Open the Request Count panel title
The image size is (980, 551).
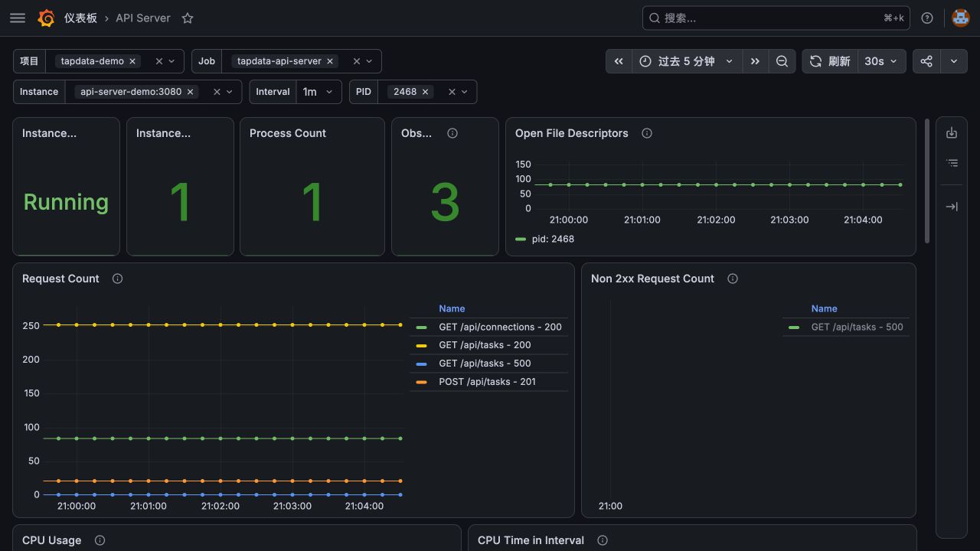pyautogui.click(x=60, y=279)
